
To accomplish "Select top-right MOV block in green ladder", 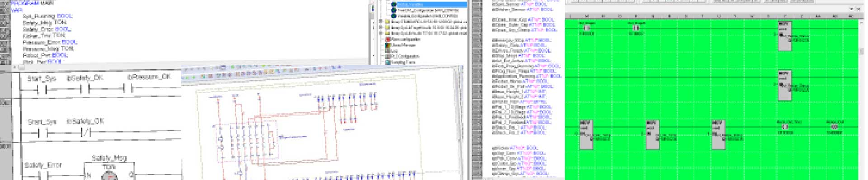I will 784,36.
